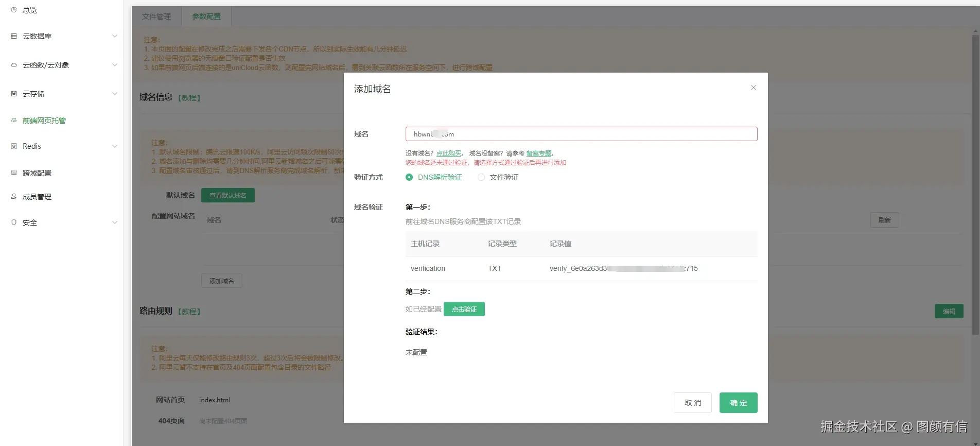The image size is (980, 446).
Task: Click the 未配置 verification result text
Action: click(x=416, y=352)
